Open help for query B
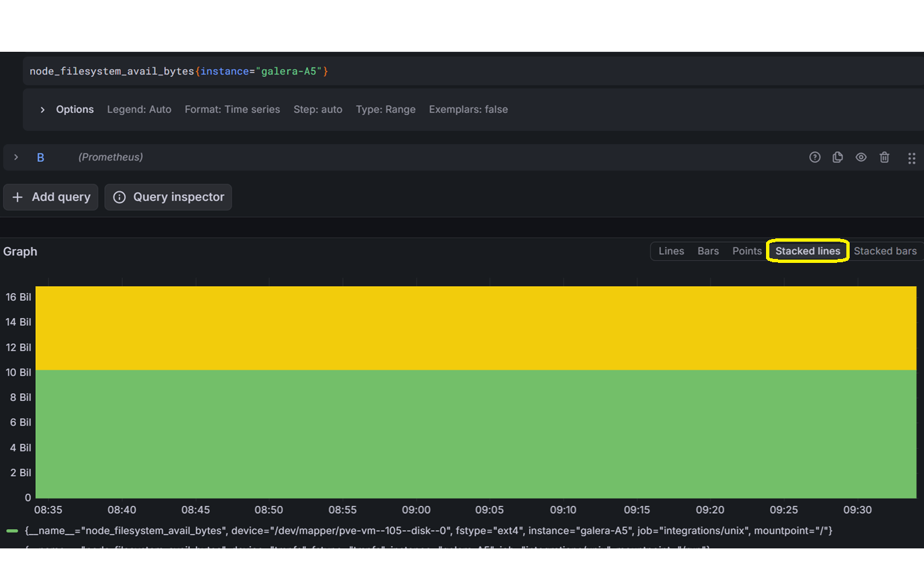Image resolution: width=924 pixels, height=563 pixels. pos(814,157)
